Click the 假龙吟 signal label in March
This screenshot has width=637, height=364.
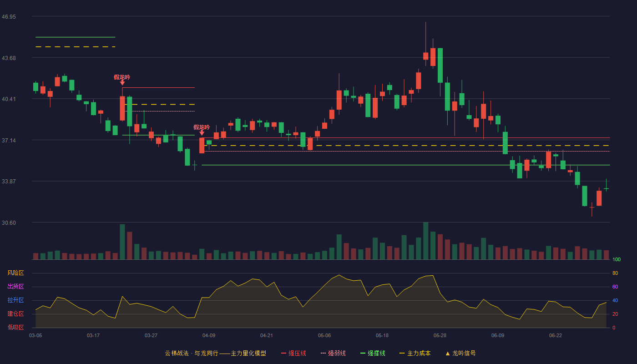(122, 77)
